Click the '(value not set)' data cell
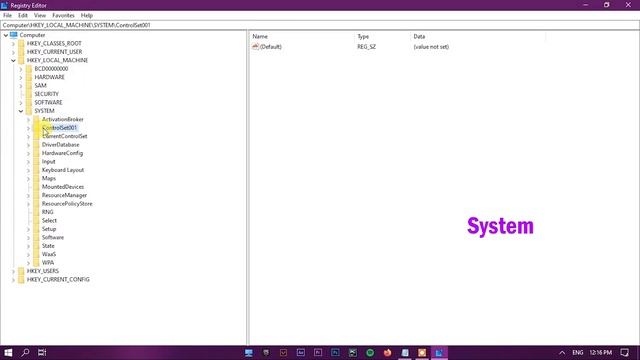The width and height of the screenshot is (640, 360). 431,47
